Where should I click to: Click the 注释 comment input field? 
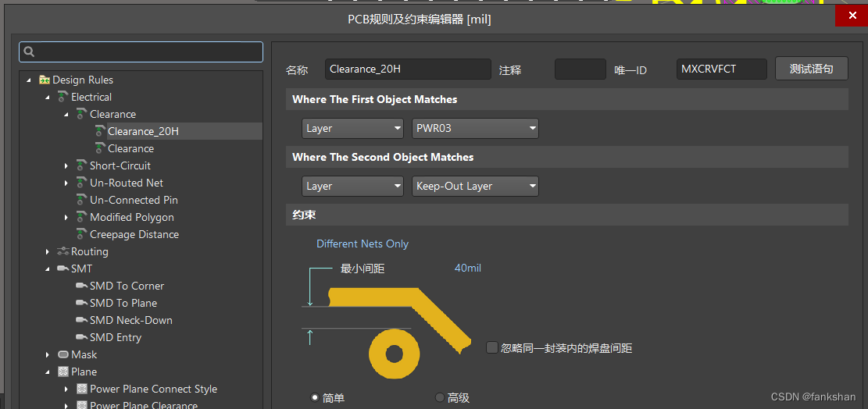(x=580, y=69)
